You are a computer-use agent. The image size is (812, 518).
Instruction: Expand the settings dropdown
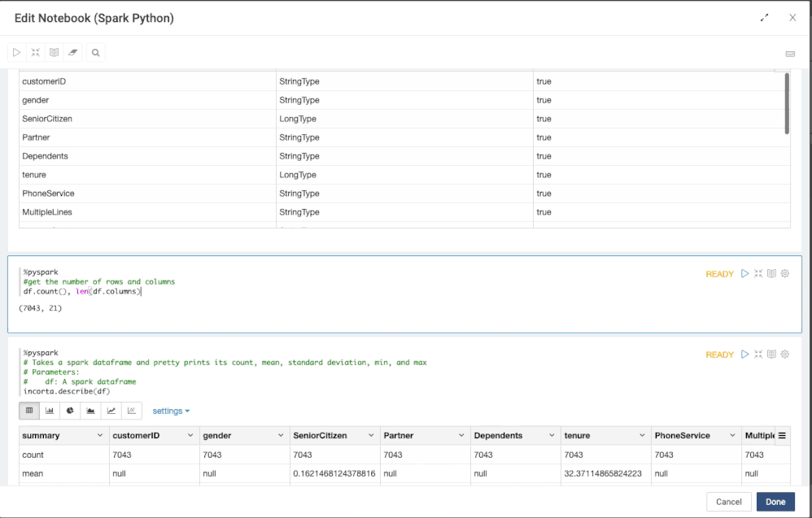coord(171,411)
